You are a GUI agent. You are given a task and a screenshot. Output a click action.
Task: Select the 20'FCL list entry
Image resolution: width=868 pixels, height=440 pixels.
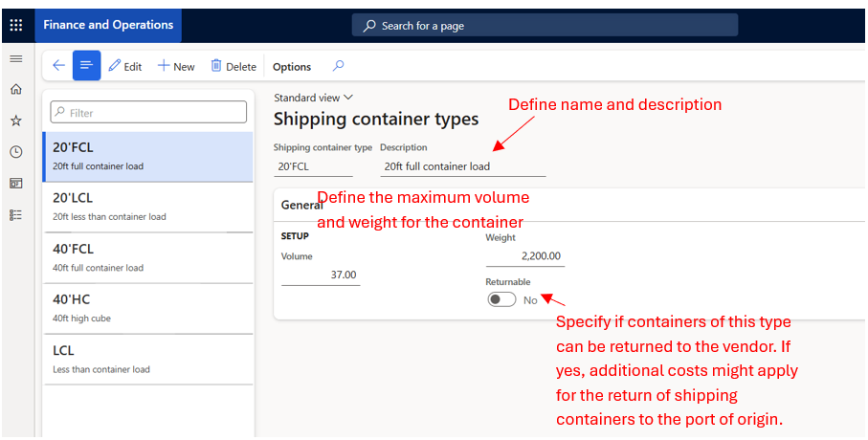[147, 157]
